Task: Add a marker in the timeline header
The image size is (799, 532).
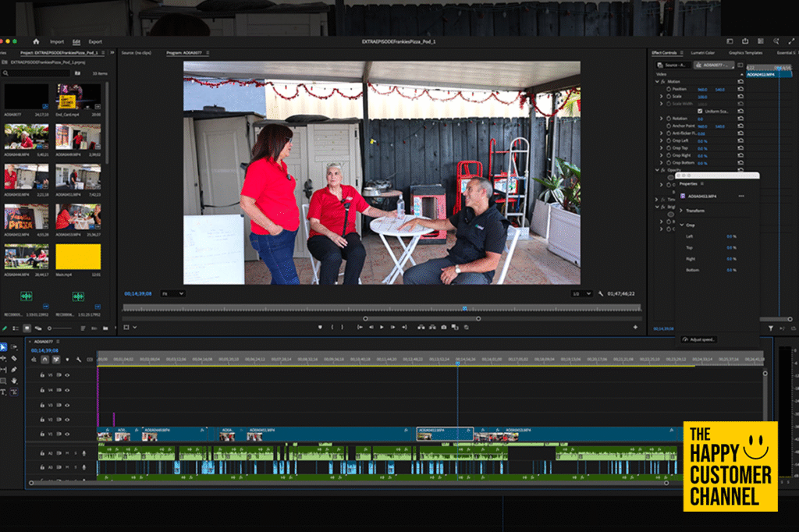Action: tap(67, 360)
